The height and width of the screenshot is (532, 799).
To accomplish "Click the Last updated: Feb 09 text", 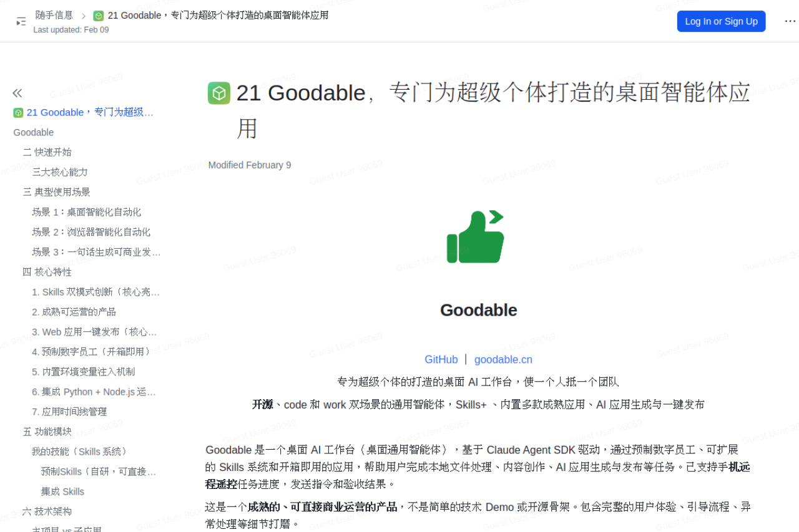I will (x=71, y=30).
